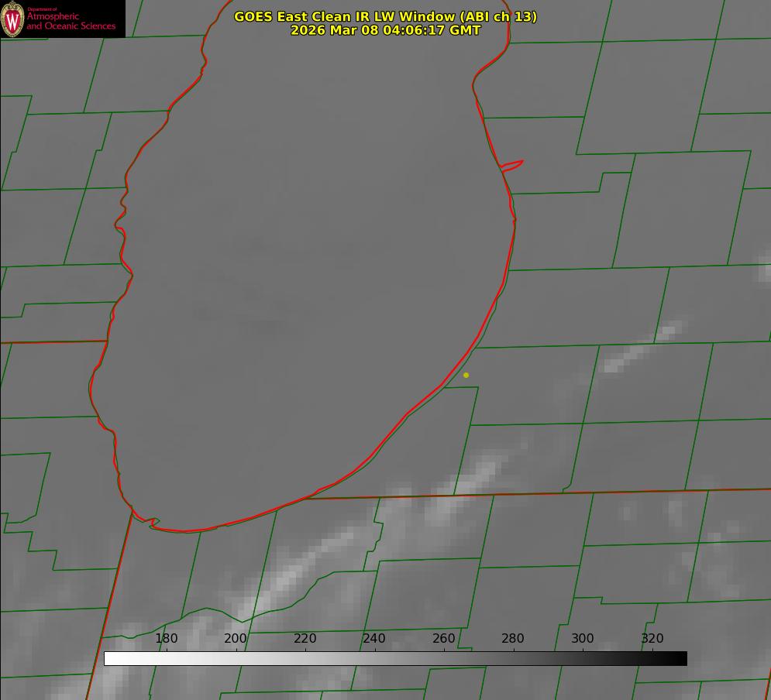Select the 260 colorbar tick label

(444, 638)
